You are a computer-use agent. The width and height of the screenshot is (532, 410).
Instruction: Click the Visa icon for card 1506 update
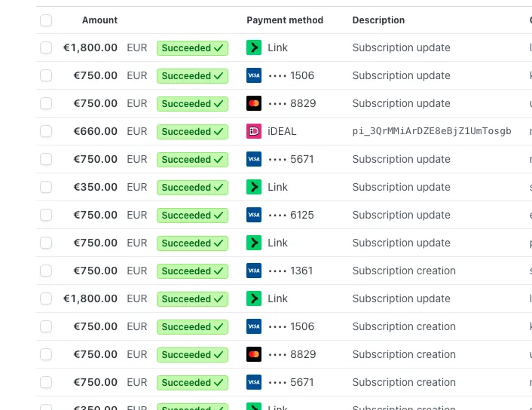(254, 75)
